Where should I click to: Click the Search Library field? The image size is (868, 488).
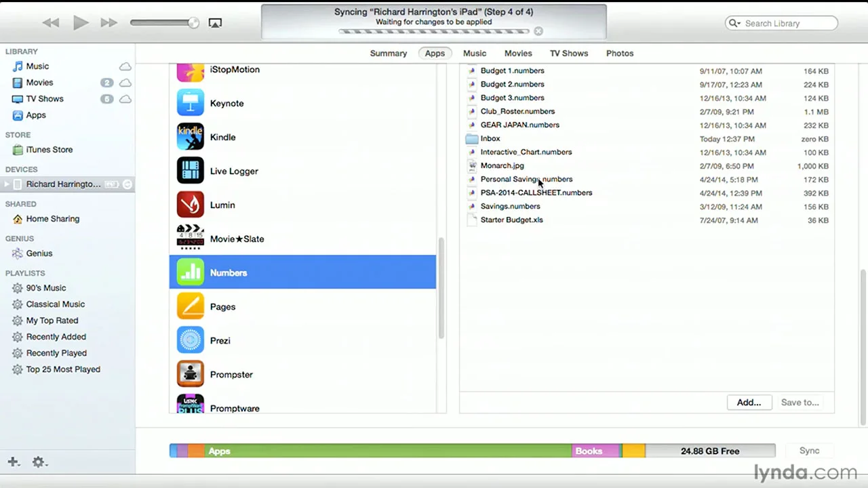coord(782,23)
